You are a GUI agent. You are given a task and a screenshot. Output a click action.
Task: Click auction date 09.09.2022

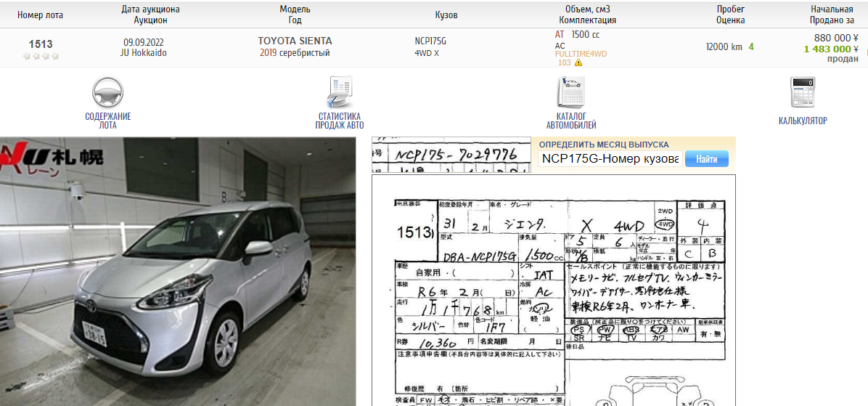pyautogui.click(x=144, y=42)
